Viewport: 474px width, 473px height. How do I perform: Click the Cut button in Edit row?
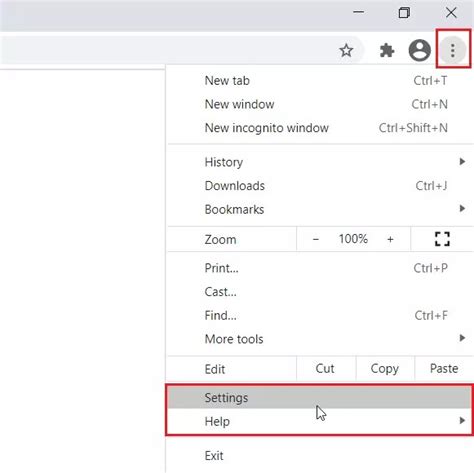[x=325, y=369]
